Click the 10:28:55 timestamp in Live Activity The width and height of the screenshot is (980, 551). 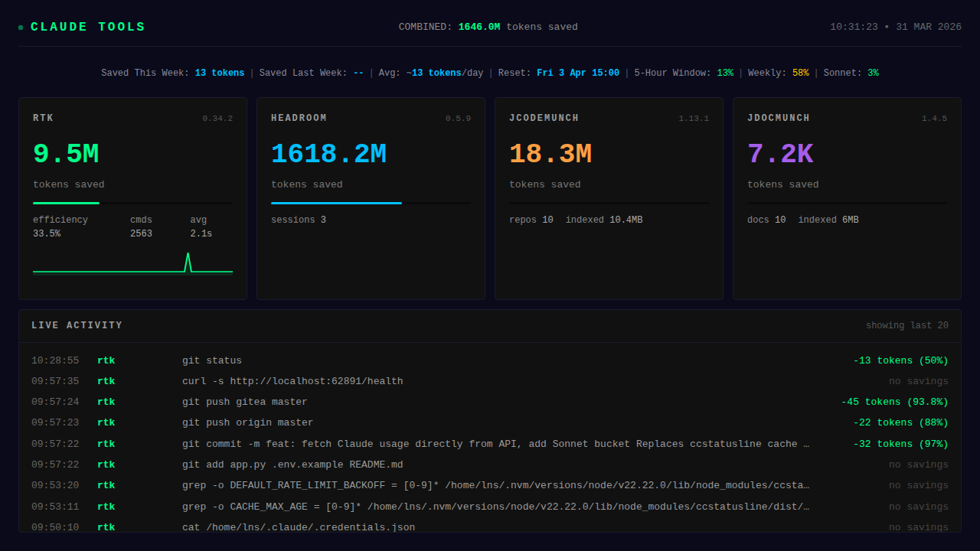pyautogui.click(x=55, y=361)
